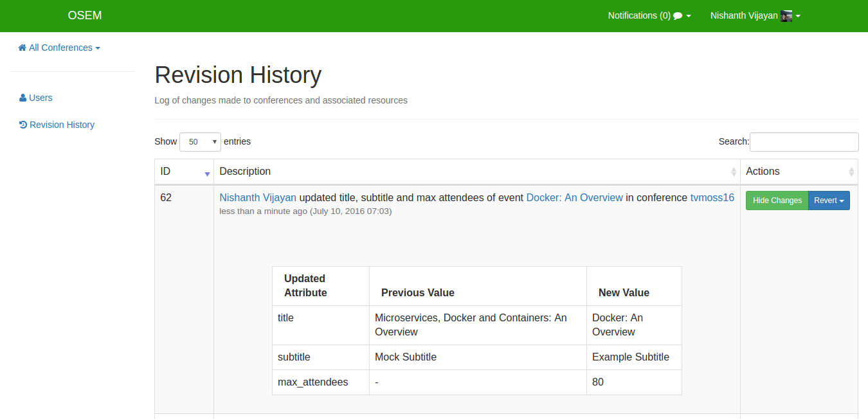868x419 pixels.
Task: Click the Nishanth Vijayan link in the description
Action: click(x=258, y=198)
